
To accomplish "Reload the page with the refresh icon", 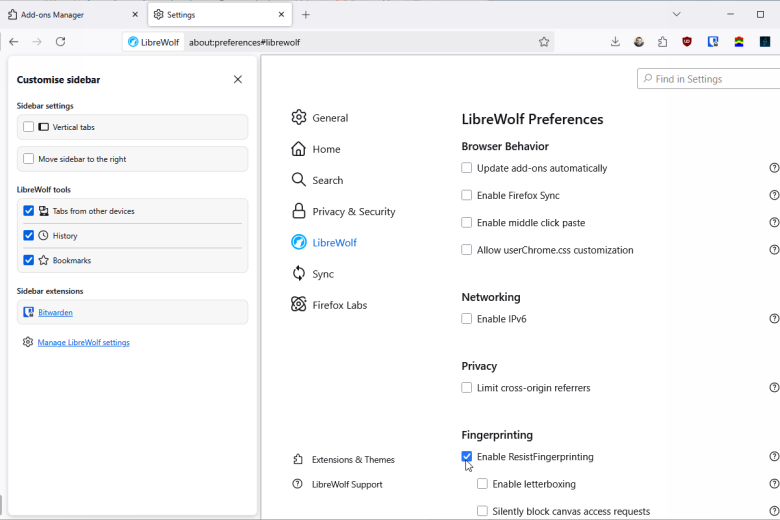I will pyautogui.click(x=61, y=42).
